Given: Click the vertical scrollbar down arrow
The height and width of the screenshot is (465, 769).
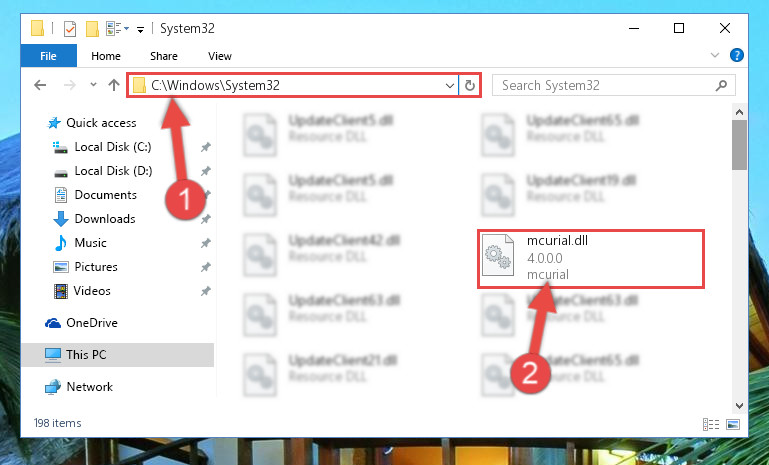Looking at the screenshot, I should [x=740, y=406].
